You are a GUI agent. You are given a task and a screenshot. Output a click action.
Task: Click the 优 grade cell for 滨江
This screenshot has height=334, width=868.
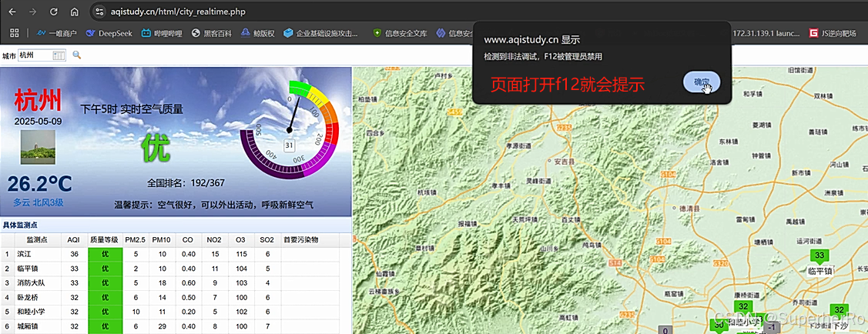tap(105, 255)
